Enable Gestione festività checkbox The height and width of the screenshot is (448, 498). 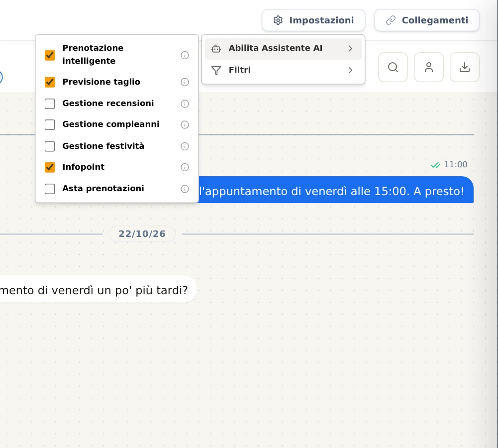point(50,146)
